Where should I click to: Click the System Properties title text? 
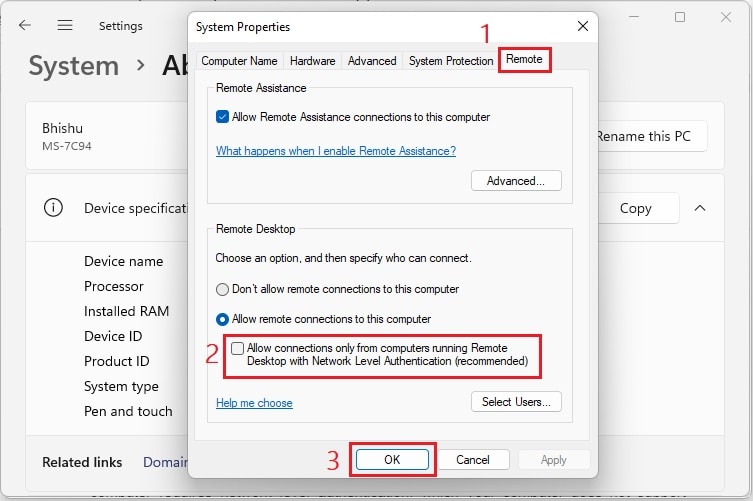pos(243,27)
